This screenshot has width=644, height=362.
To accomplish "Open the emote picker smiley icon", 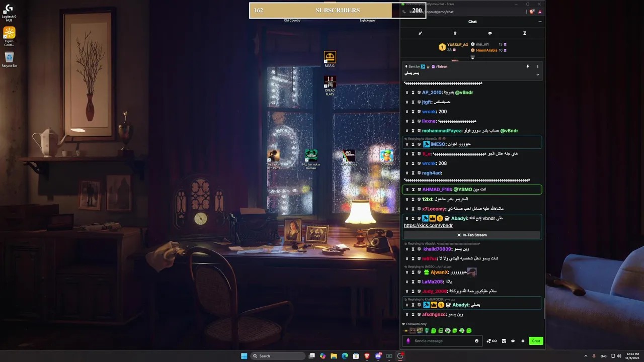I will [477, 341].
